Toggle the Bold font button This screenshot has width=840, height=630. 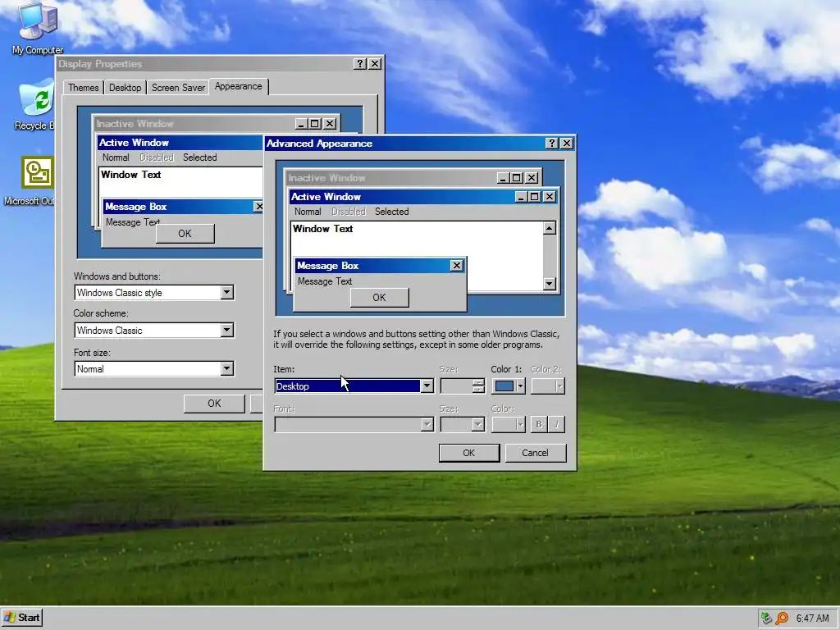coord(538,424)
